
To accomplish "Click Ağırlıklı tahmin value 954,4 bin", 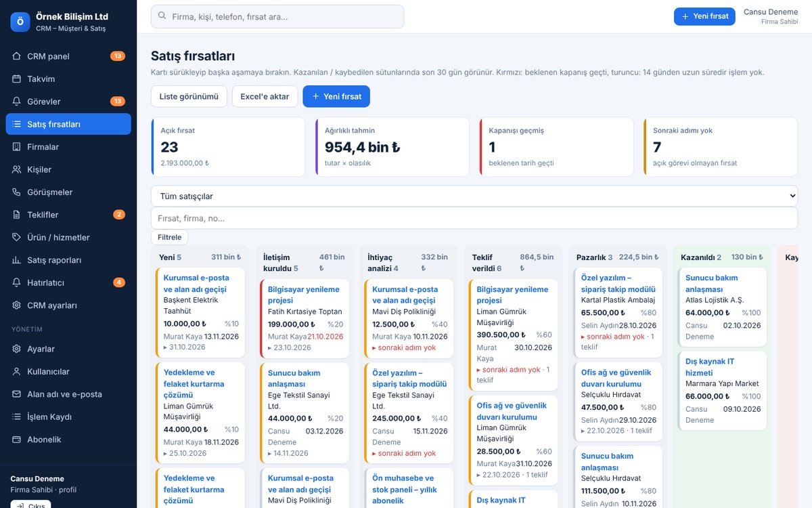I will [362, 147].
